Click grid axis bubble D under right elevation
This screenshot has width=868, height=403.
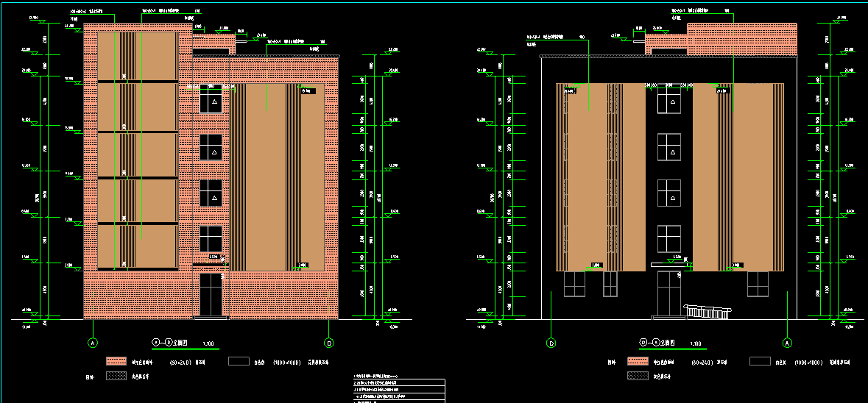[x=551, y=343]
